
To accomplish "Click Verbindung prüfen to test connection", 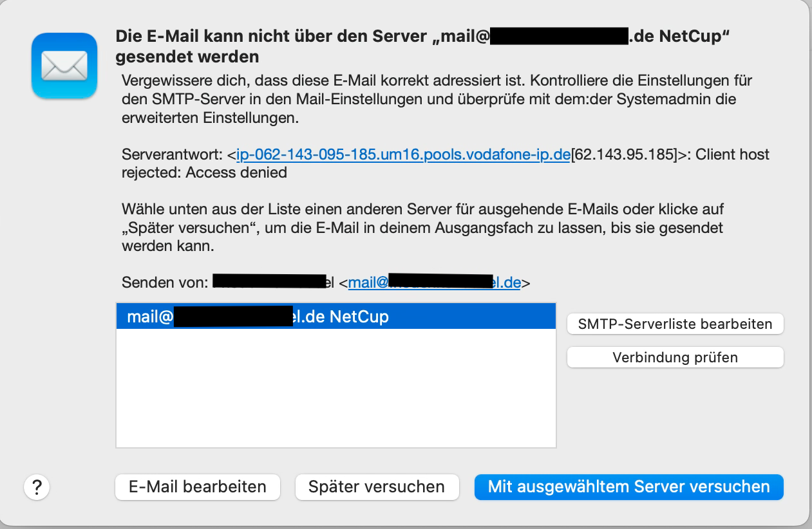I will pyautogui.click(x=675, y=357).
